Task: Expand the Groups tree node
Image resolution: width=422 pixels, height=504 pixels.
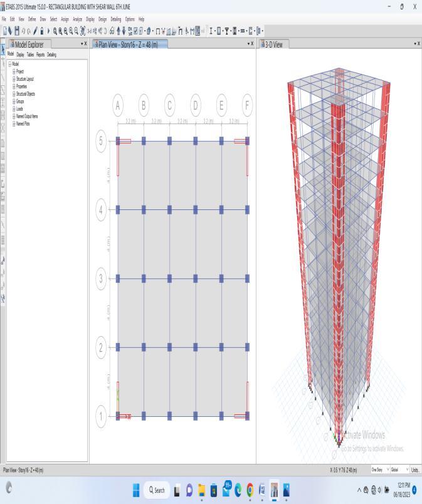Action: click(x=14, y=102)
